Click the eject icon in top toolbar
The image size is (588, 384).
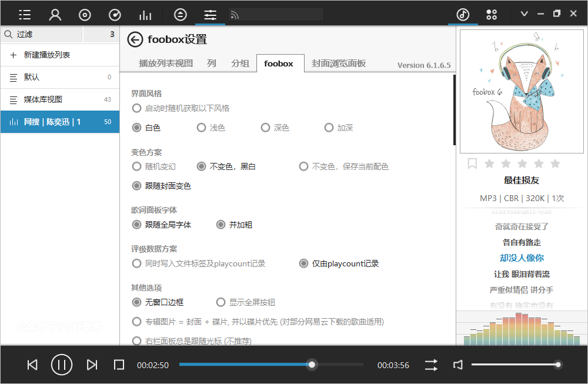(181, 15)
